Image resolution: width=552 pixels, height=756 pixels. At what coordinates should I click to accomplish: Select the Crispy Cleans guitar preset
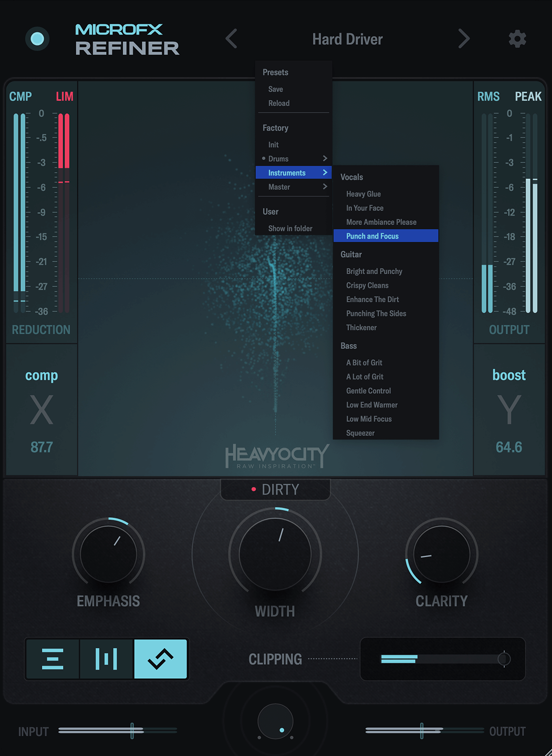tap(367, 286)
